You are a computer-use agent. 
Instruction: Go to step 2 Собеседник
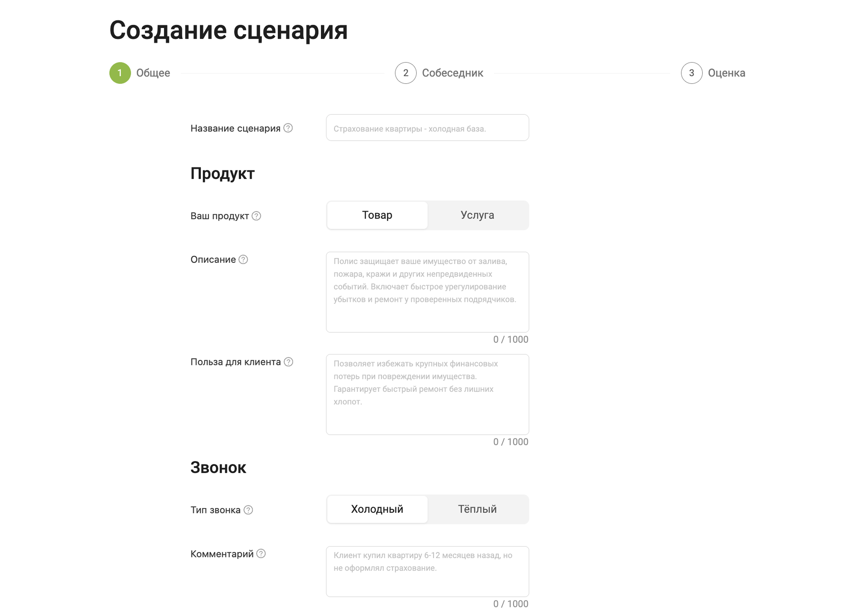439,73
